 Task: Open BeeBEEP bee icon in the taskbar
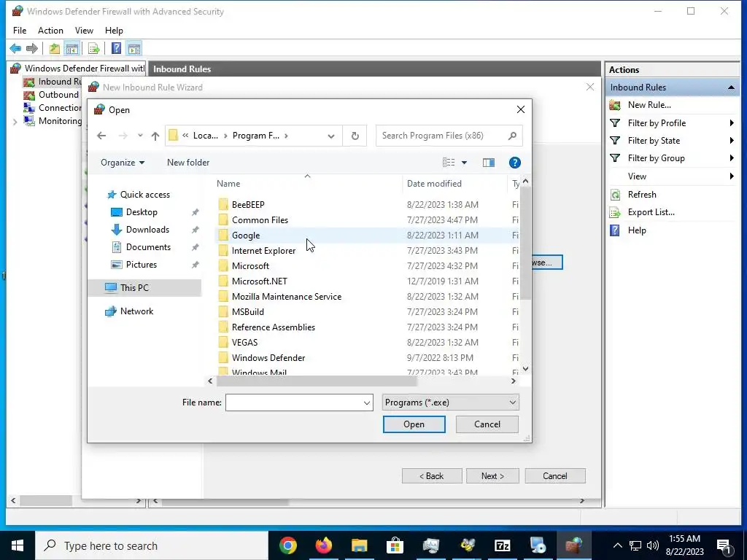pyautogui.click(x=467, y=545)
